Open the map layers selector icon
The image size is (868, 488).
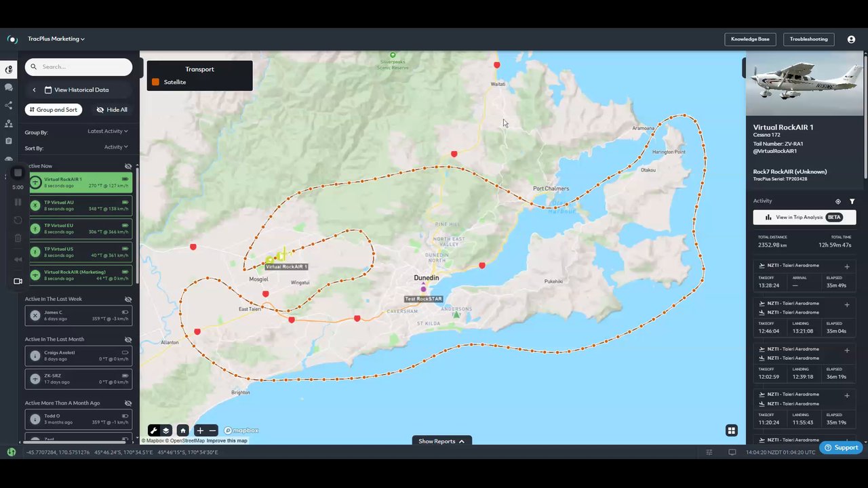pyautogui.click(x=166, y=430)
